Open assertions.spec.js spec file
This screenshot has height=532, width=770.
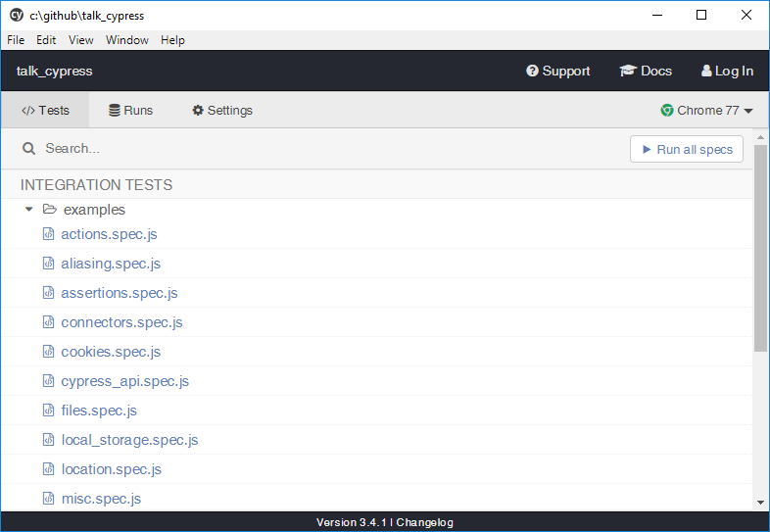(x=120, y=293)
